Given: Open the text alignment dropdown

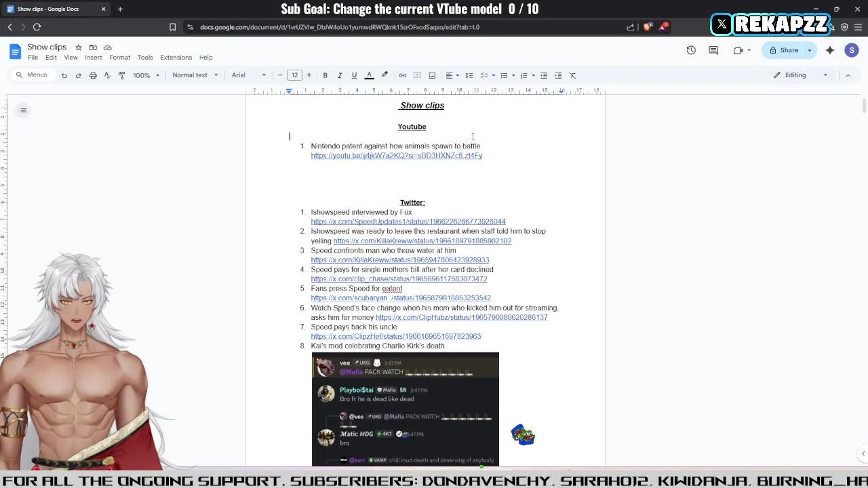Looking at the screenshot, I should click(x=452, y=75).
